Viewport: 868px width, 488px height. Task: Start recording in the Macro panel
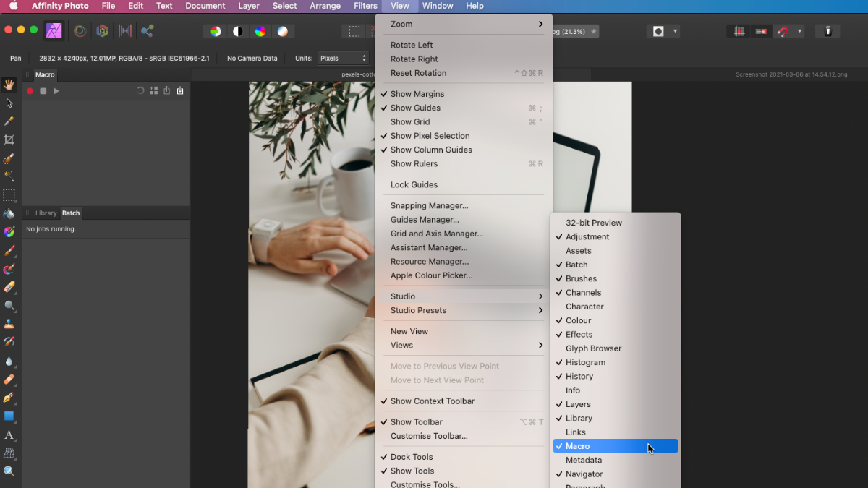tap(30, 91)
